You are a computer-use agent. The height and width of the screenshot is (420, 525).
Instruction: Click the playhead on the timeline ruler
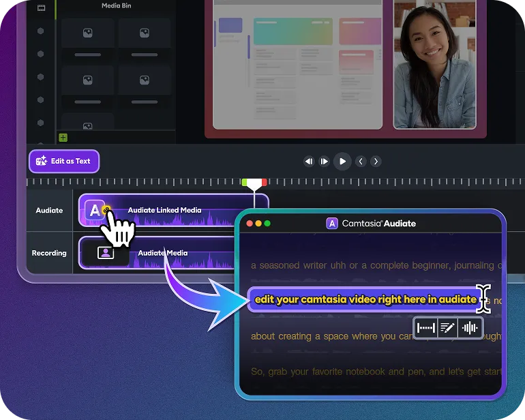254,184
